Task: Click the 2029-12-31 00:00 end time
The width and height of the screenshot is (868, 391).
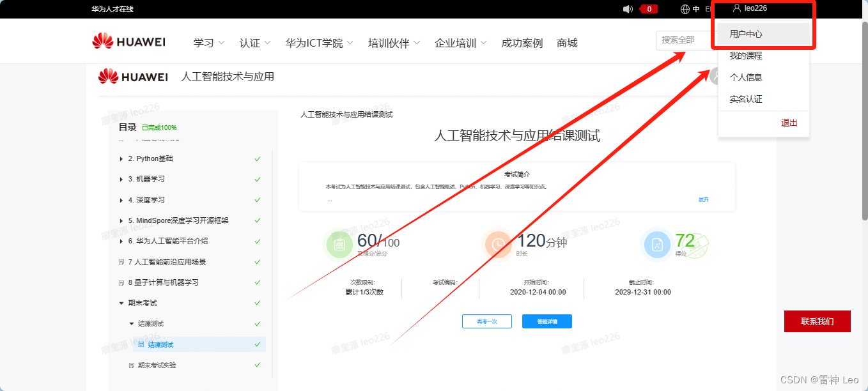Action: pos(642,292)
